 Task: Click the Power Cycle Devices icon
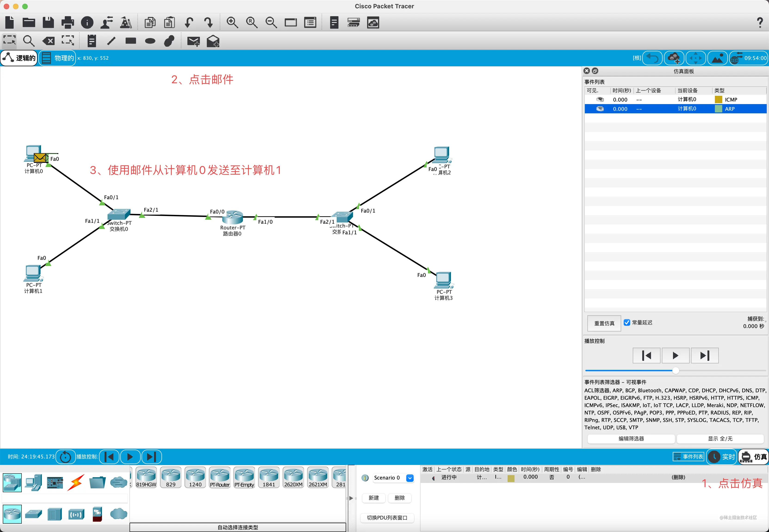pos(65,457)
